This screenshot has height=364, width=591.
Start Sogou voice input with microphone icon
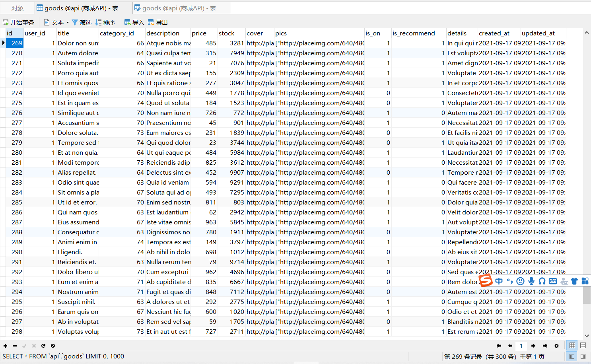click(x=531, y=281)
